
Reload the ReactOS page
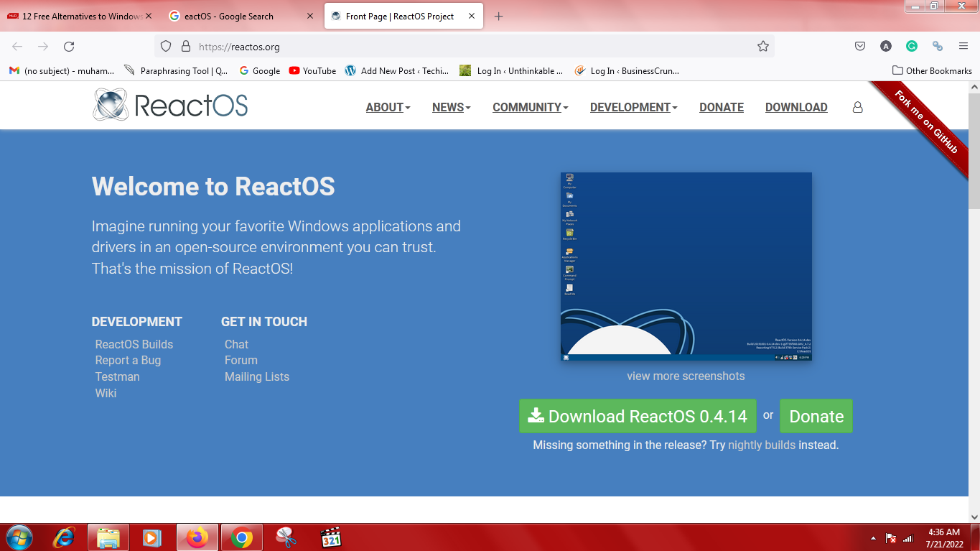coord(69,46)
